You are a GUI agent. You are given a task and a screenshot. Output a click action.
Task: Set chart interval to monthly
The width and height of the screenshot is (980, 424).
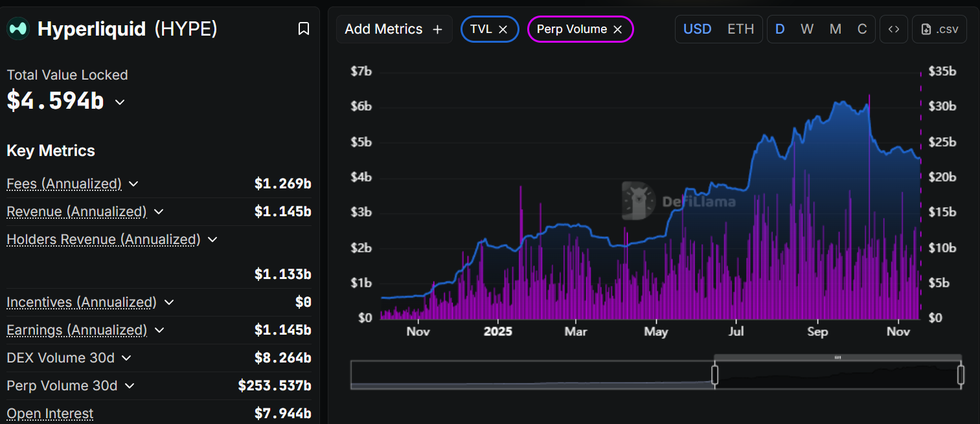pos(836,29)
